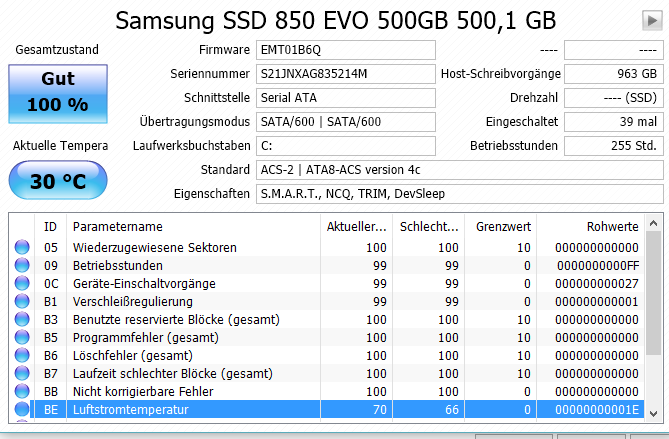Click raw value 0000000000FF
Image resolution: width=669 pixels, height=439 pixels.
coord(598,265)
